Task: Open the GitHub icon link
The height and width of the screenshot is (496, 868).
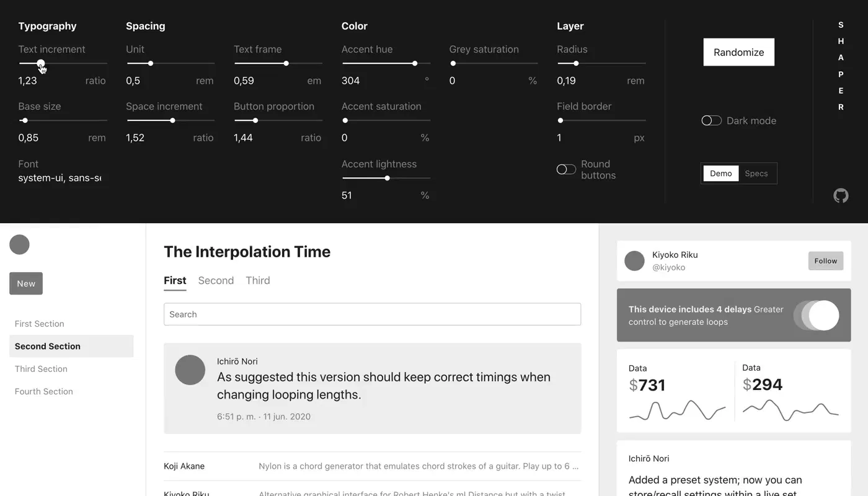Action: (841, 196)
